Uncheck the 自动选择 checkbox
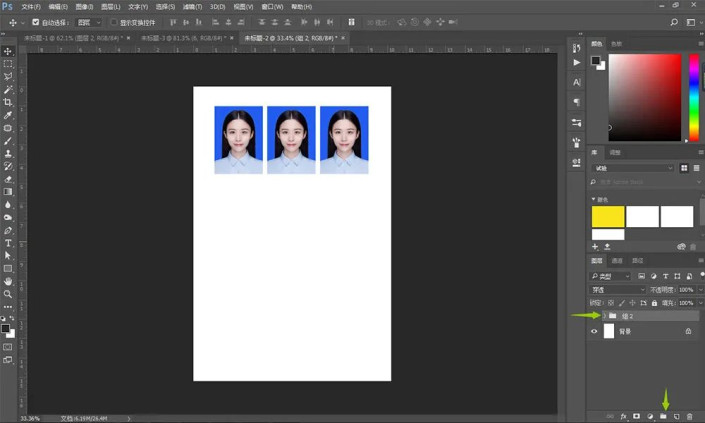Image resolution: width=705 pixels, height=423 pixels. coord(36,22)
